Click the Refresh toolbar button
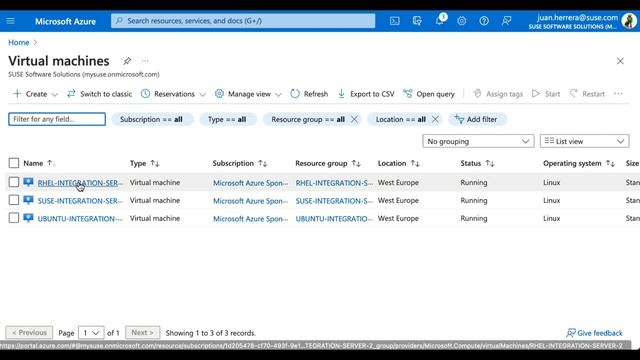Viewport: 640px width, 360px height. click(x=309, y=94)
